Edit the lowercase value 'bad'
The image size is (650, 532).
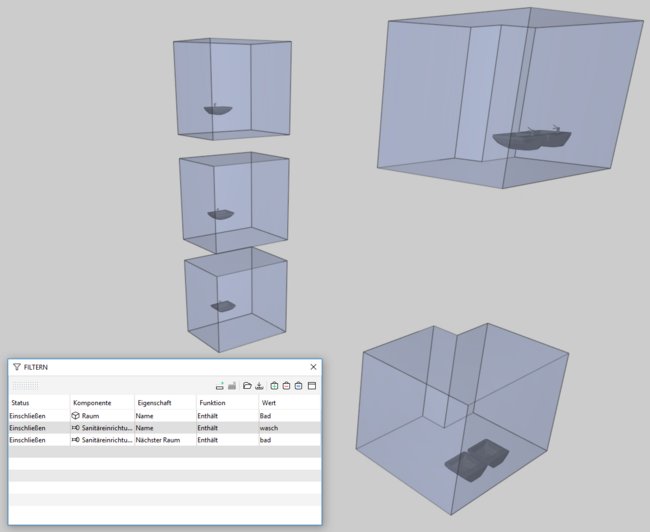tap(290, 440)
